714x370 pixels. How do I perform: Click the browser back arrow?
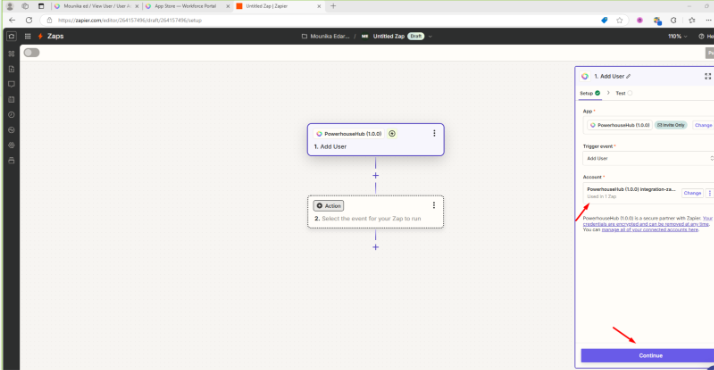[12, 20]
